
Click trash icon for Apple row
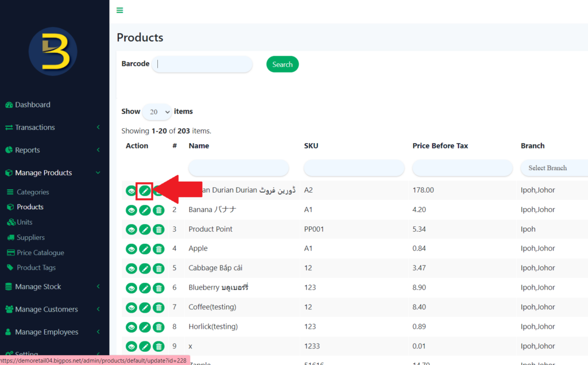(158, 249)
